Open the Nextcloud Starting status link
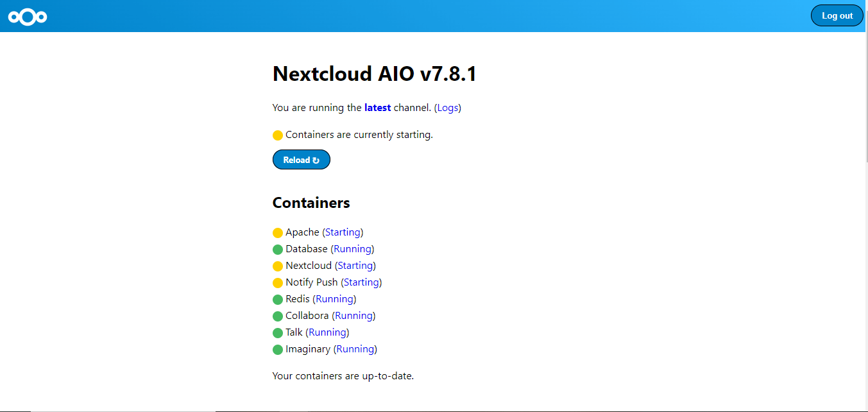868x412 pixels. click(355, 265)
